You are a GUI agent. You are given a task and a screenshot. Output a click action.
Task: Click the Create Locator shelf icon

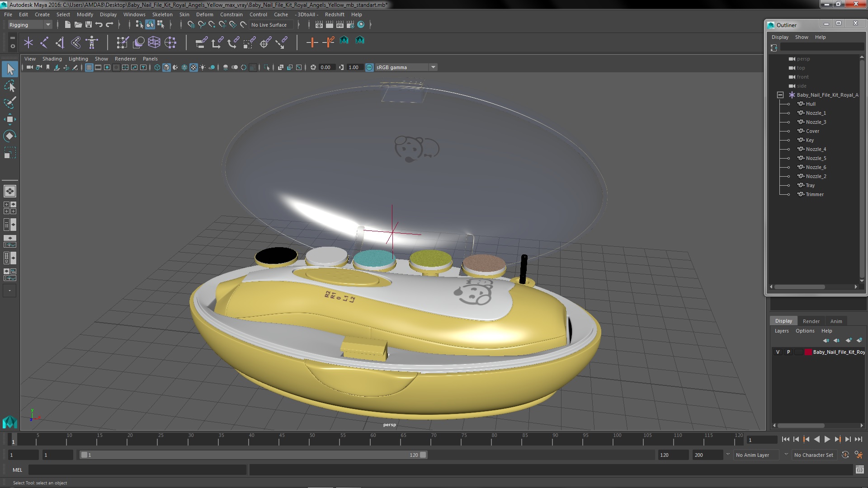tap(28, 43)
